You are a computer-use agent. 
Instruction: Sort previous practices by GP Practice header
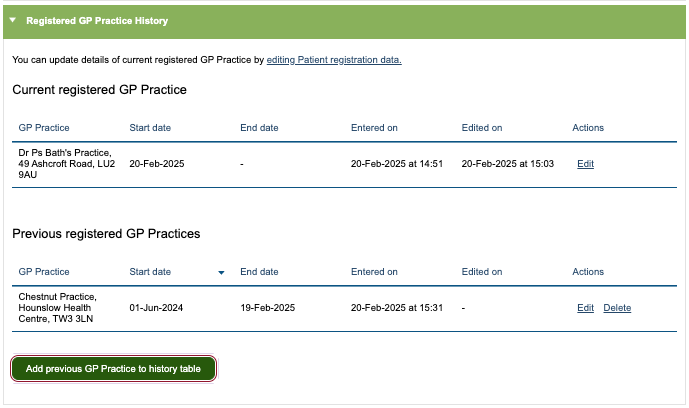44,272
